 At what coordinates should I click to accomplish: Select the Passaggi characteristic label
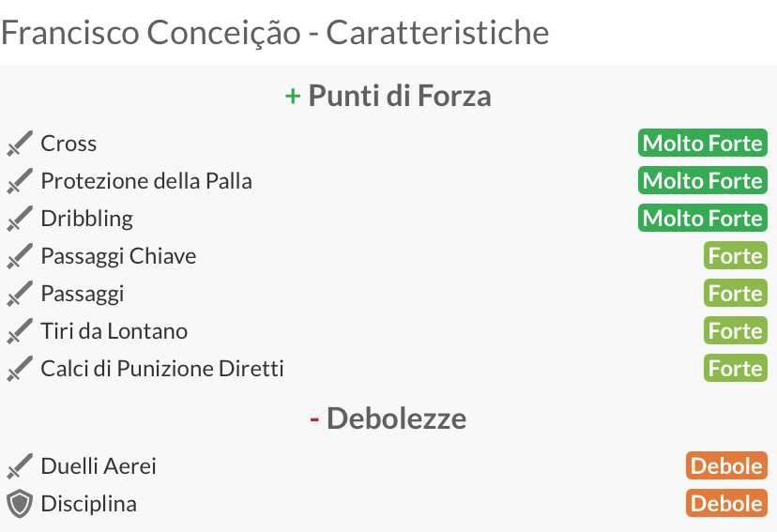(x=83, y=295)
